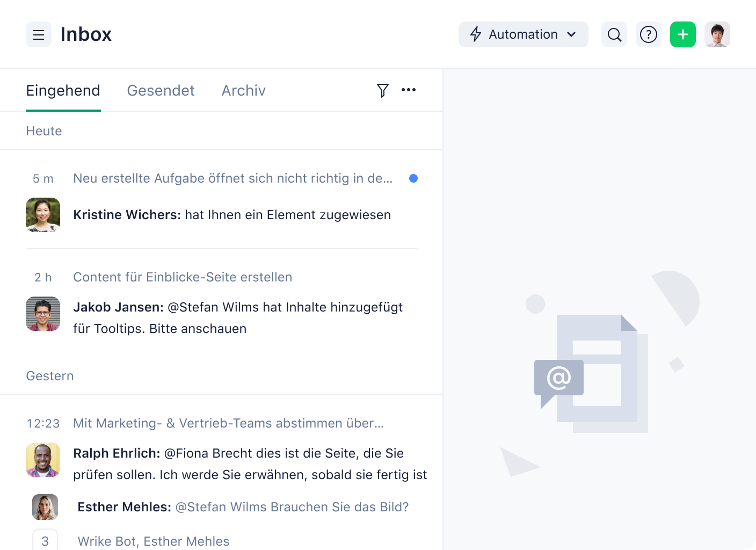Open the help question mark icon
This screenshot has width=756, height=550.
(x=649, y=34)
